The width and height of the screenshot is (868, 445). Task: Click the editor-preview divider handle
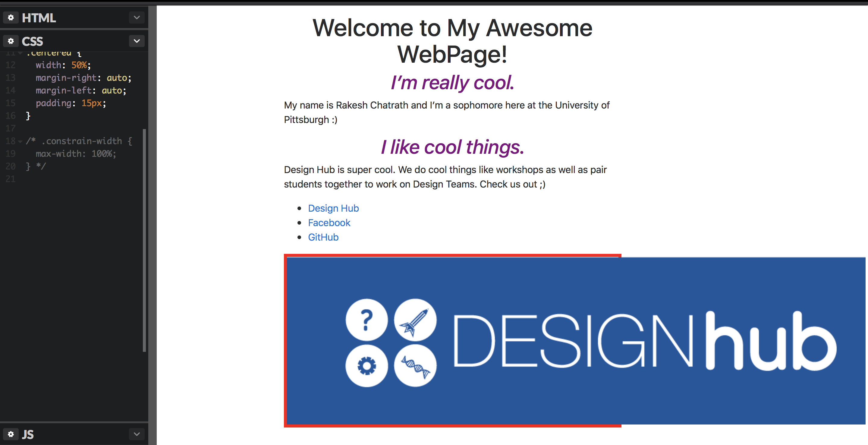click(x=152, y=225)
